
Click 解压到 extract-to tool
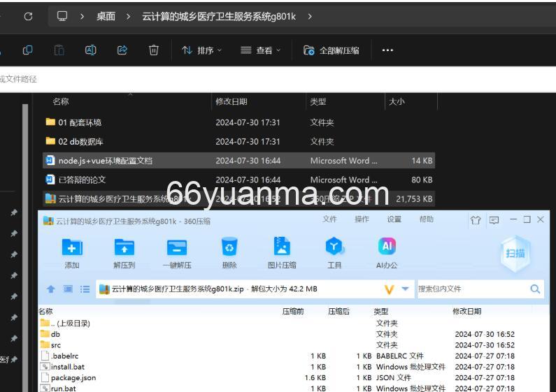pyautogui.click(x=124, y=253)
